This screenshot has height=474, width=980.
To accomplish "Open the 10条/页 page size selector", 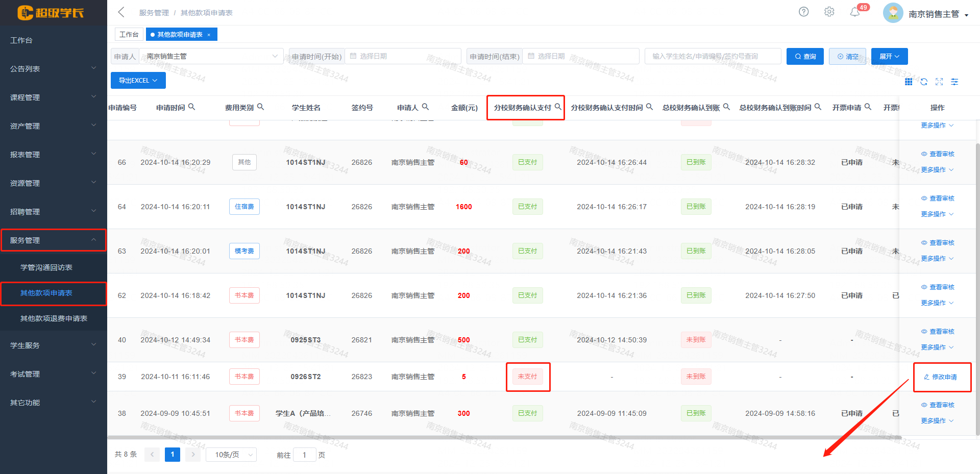I will click(x=231, y=455).
